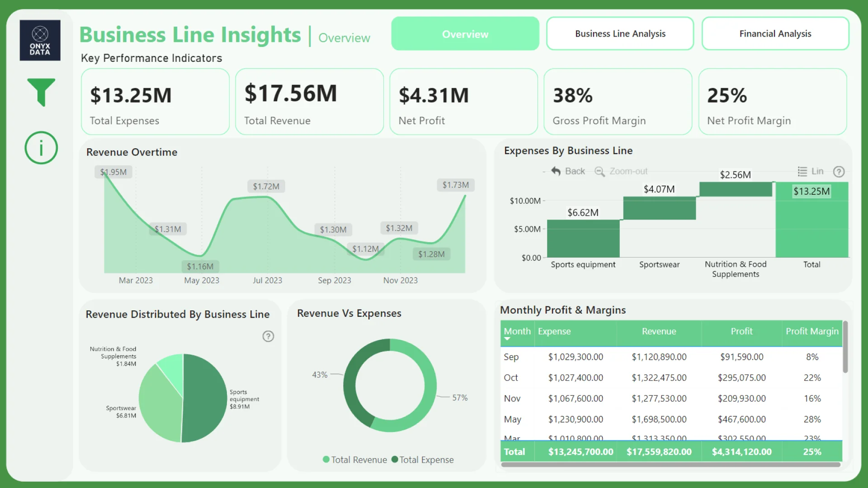Viewport: 868px width, 488px height.
Task: Click the Sports equipment waterfall bar
Action: click(x=583, y=239)
